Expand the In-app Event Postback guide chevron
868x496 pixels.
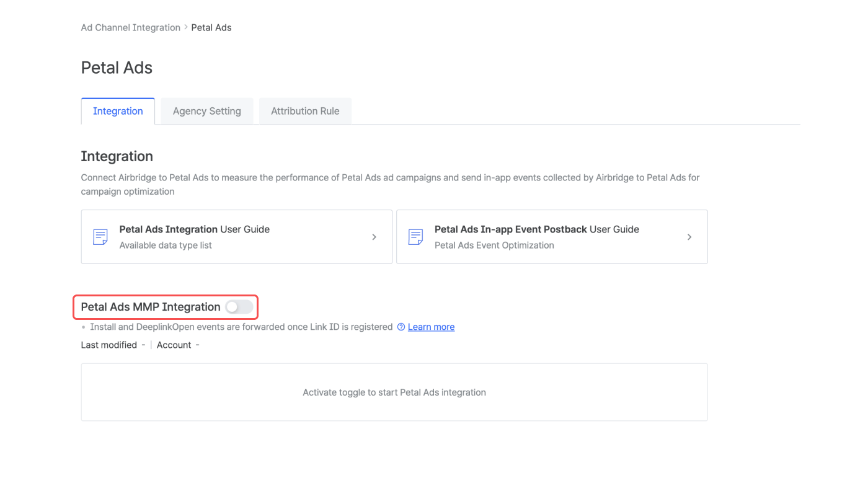[689, 237]
